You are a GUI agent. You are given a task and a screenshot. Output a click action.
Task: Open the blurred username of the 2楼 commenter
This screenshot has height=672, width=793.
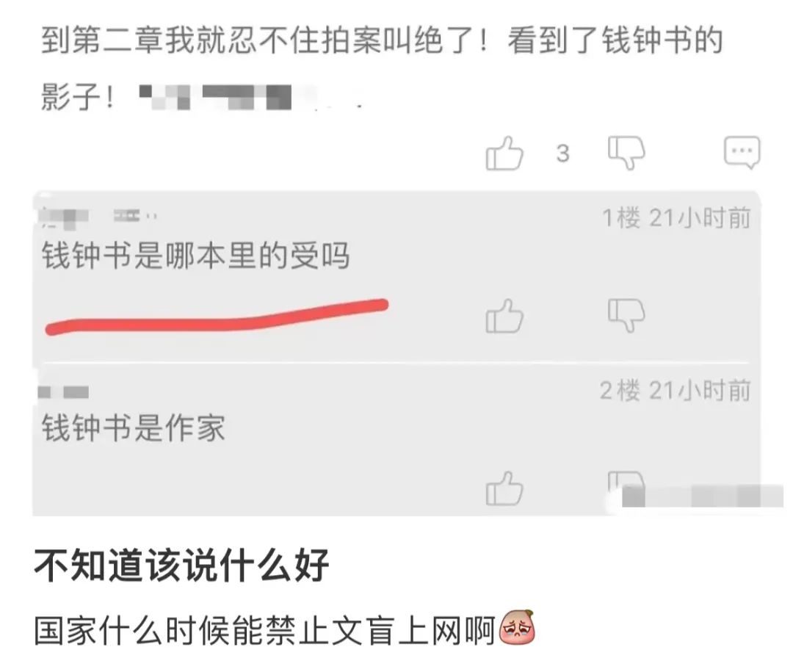click(x=64, y=392)
